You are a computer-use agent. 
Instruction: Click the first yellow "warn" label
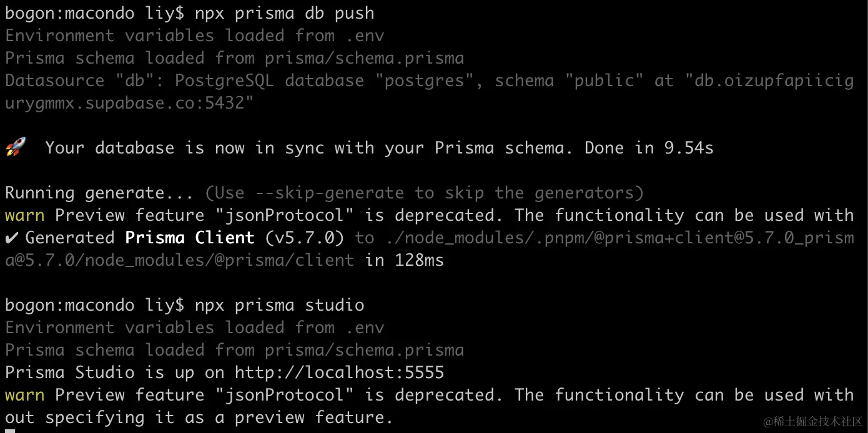pyautogui.click(x=24, y=215)
